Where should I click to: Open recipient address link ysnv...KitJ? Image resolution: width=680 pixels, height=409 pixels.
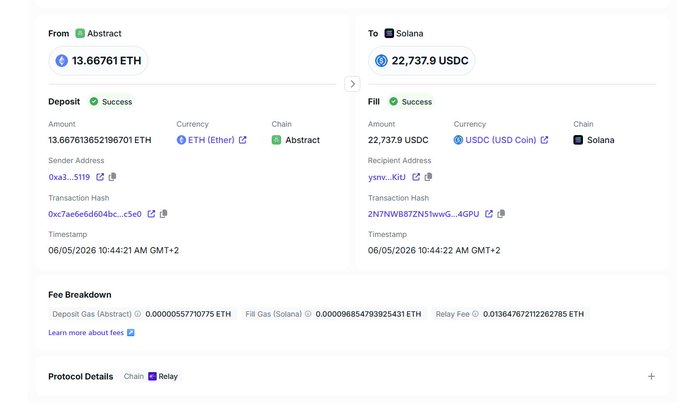point(387,177)
